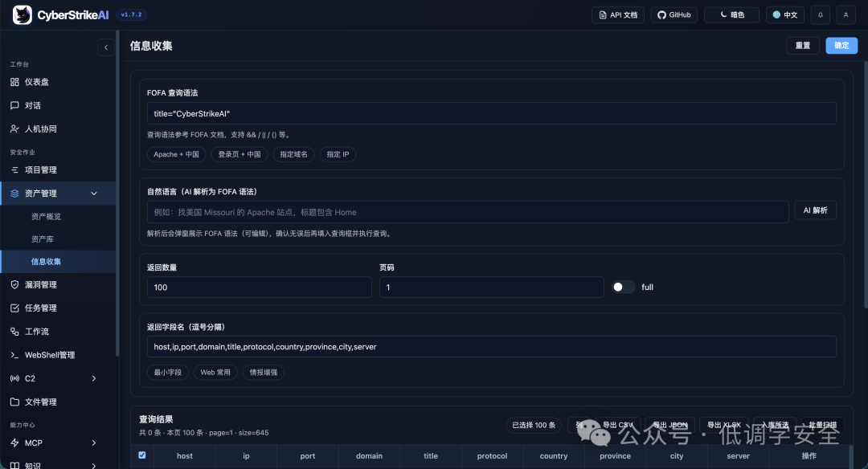Click the 工作流 workflow icon

(x=14, y=332)
